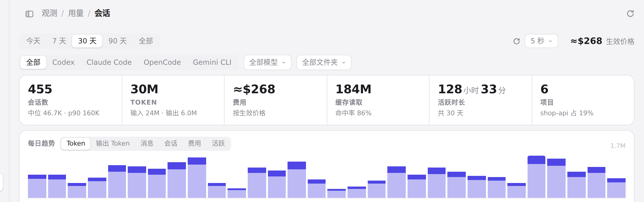Viewport: 644px width, 202px height.
Task: Click the 输入 24M · 输出 6.0M text
Action: pos(163,113)
